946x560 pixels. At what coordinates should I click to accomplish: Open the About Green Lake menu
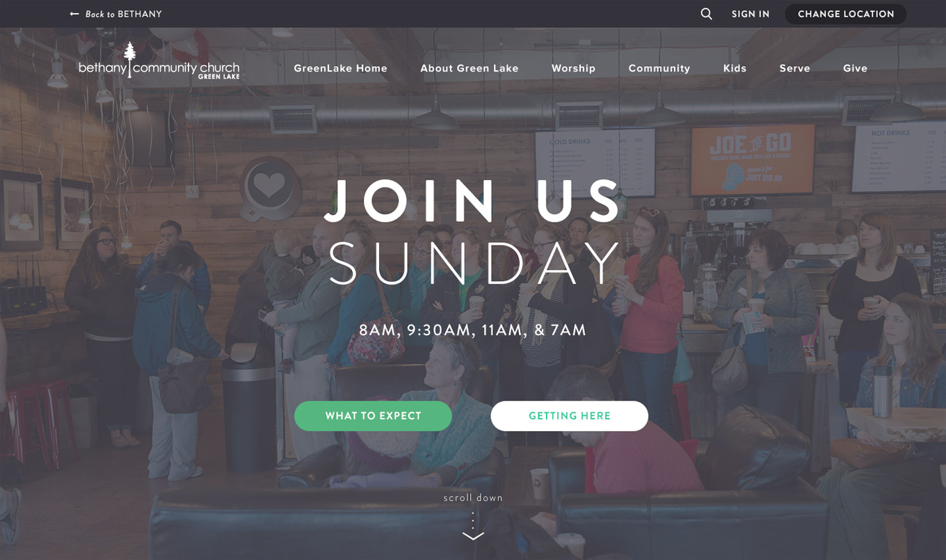[x=470, y=68]
